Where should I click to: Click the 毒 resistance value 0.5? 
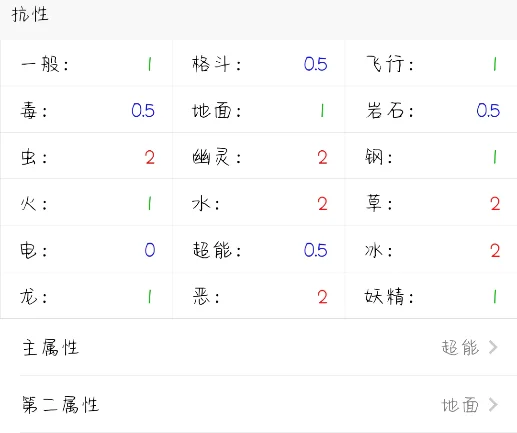coord(143,110)
